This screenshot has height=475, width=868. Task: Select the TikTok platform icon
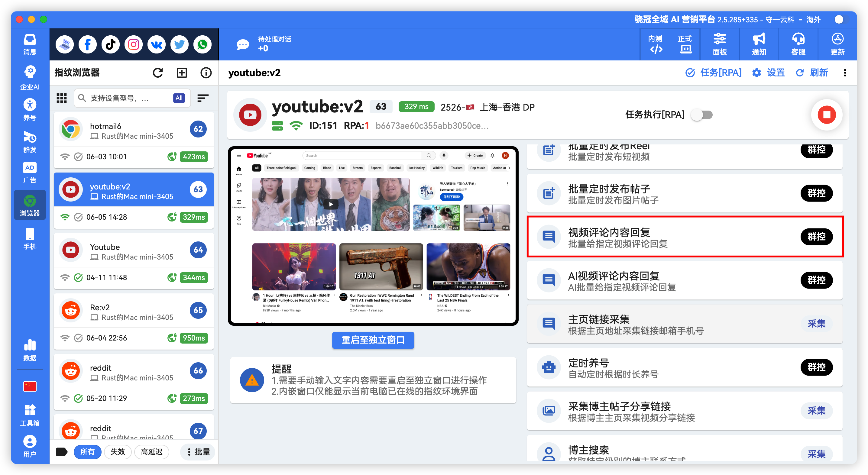tap(111, 44)
